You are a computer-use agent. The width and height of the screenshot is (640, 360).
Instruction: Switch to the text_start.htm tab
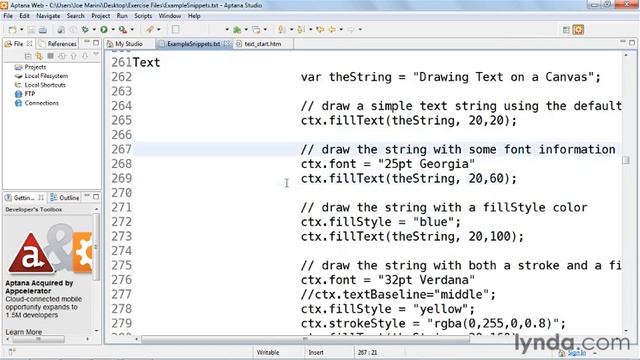coord(263,44)
